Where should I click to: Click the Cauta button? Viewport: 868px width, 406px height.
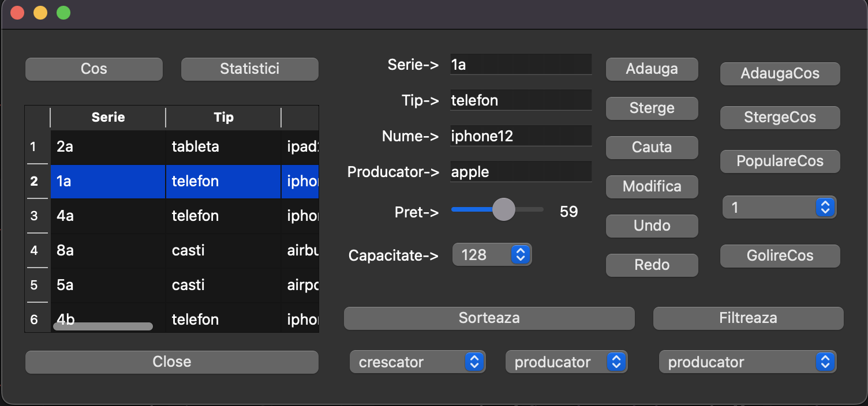(652, 147)
